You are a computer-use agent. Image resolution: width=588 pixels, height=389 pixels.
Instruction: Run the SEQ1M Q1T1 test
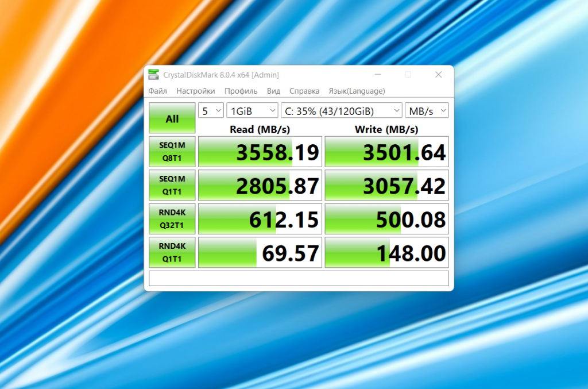pos(172,185)
